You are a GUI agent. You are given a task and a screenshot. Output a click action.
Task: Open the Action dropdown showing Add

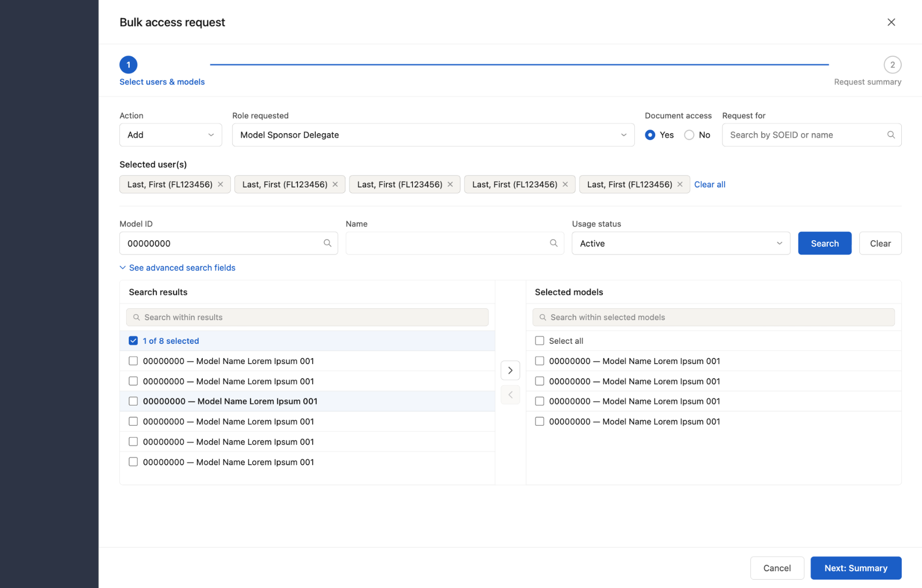pyautogui.click(x=171, y=135)
